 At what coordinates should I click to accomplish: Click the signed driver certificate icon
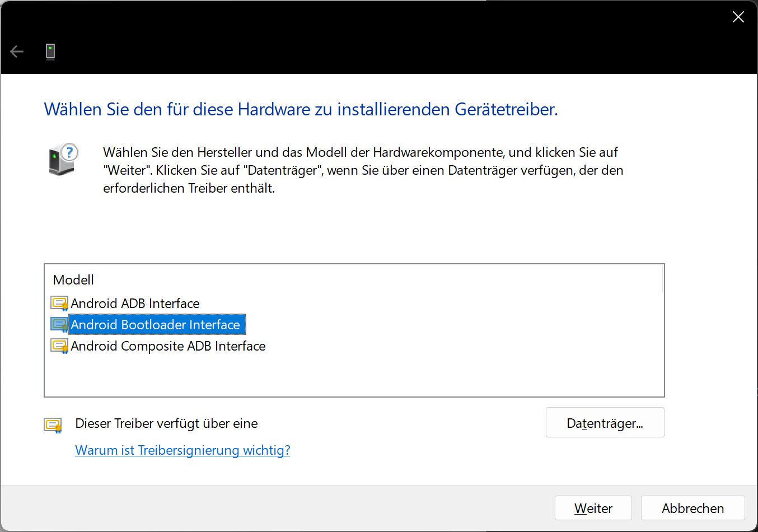coord(53,425)
